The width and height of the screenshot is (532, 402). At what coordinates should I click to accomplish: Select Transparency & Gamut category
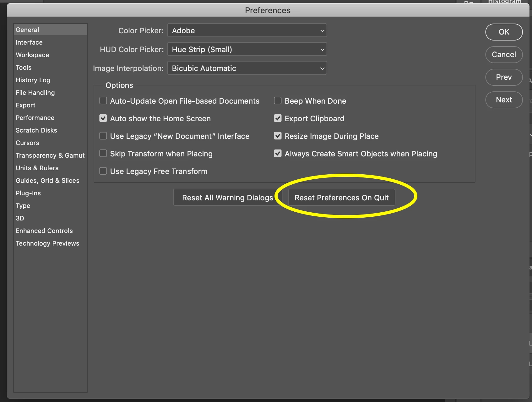(x=50, y=155)
